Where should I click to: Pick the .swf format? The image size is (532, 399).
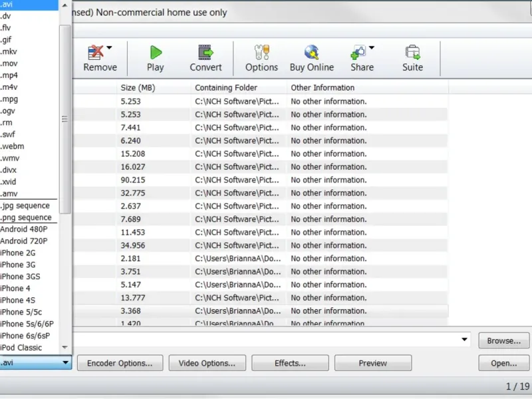point(29,134)
